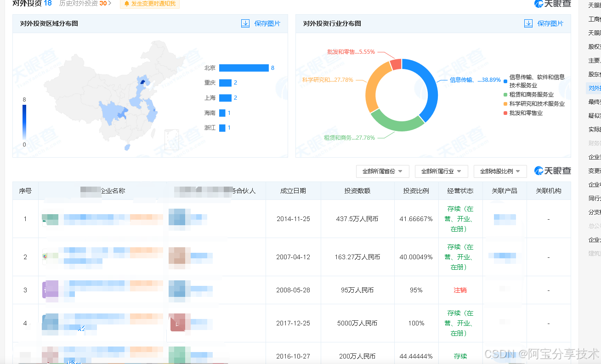This screenshot has height=364, width=601.
Task: Click the bell icon in the change notification button
Action: [x=127, y=4]
